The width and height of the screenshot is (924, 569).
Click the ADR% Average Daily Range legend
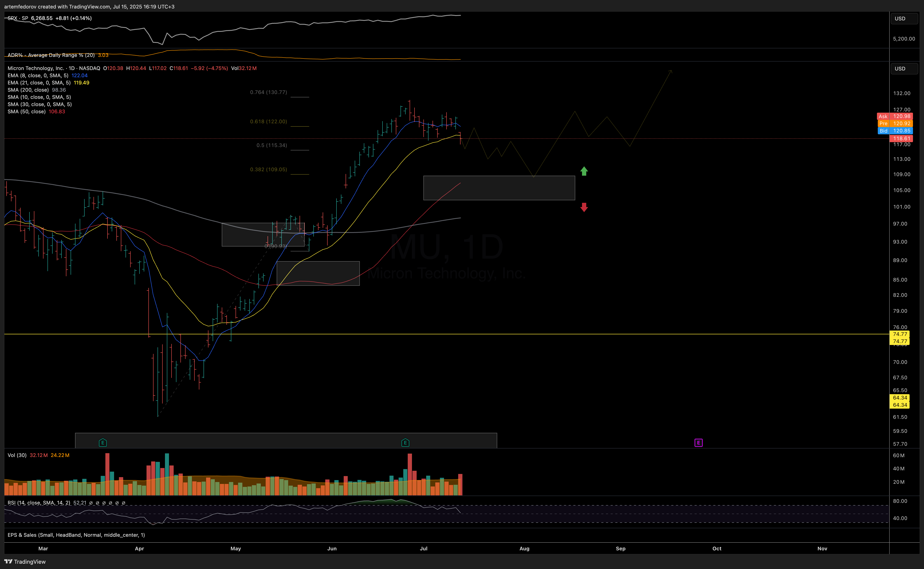51,55
